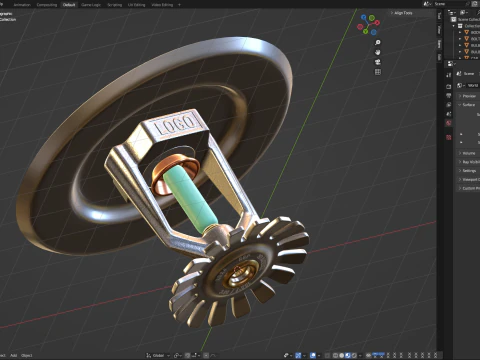Open the Add menu in viewport header
Image resolution: width=480 pixels, height=360 pixels.
(x=13, y=355)
